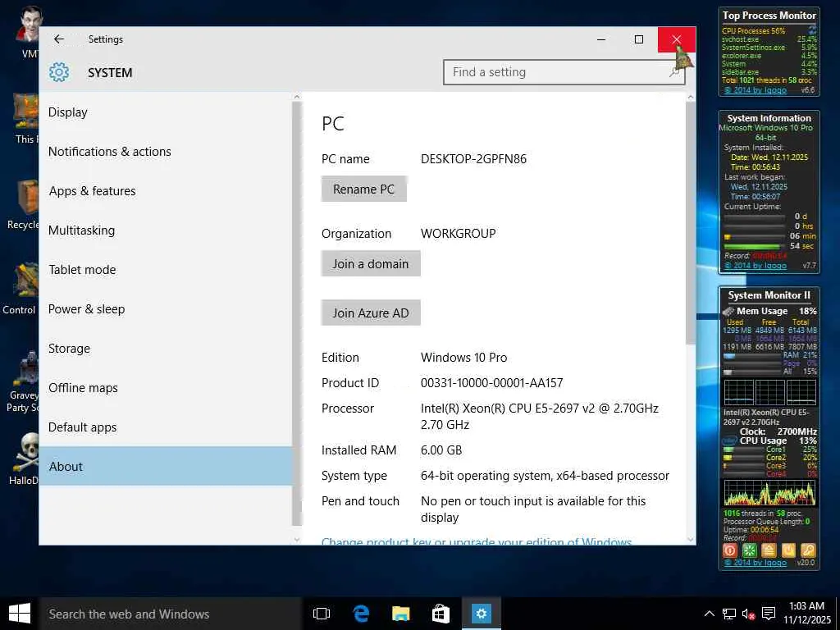Open the Default apps category
Image resolution: width=840 pixels, height=630 pixels.
pyautogui.click(x=165, y=427)
